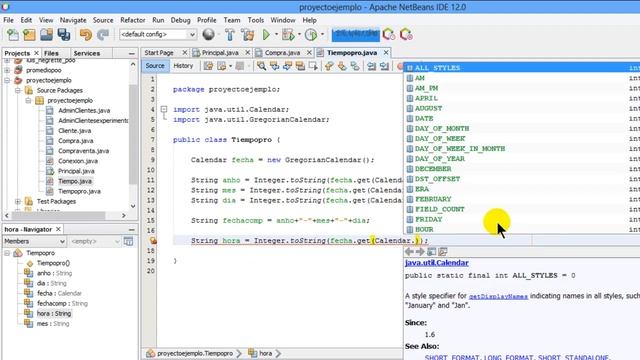Open the Tools menu
Image resolution: width=640 pixels, height=360 pixels.
pyautogui.click(x=256, y=20)
